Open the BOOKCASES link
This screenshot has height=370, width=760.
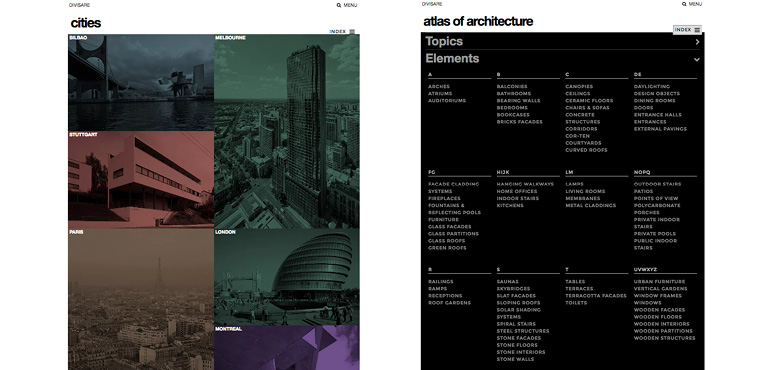click(513, 115)
